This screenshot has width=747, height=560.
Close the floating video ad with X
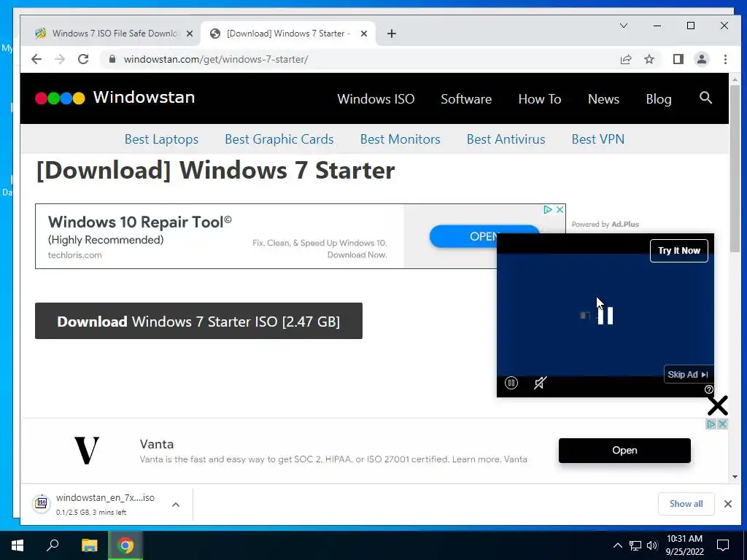(718, 405)
